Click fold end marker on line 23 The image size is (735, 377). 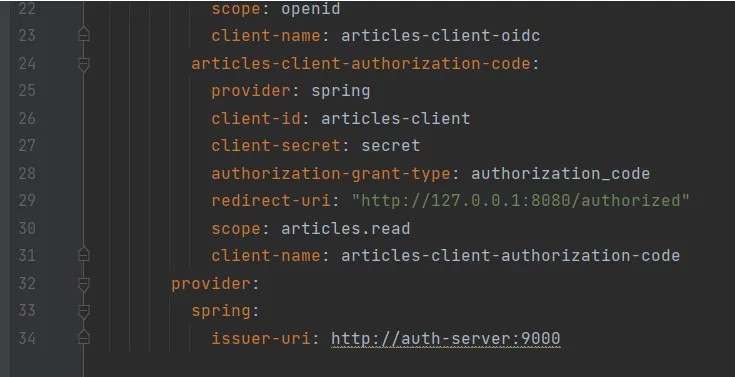[x=83, y=35]
